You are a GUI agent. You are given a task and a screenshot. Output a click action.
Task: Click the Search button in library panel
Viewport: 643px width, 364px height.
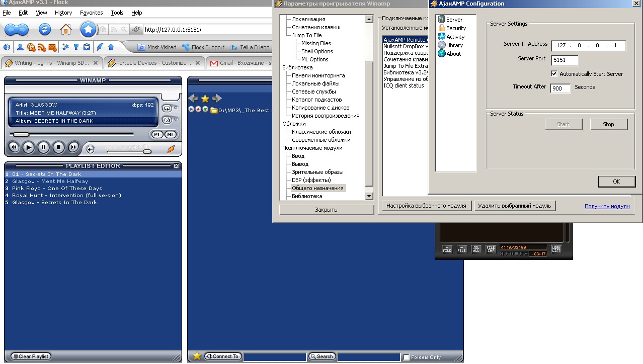tap(322, 356)
